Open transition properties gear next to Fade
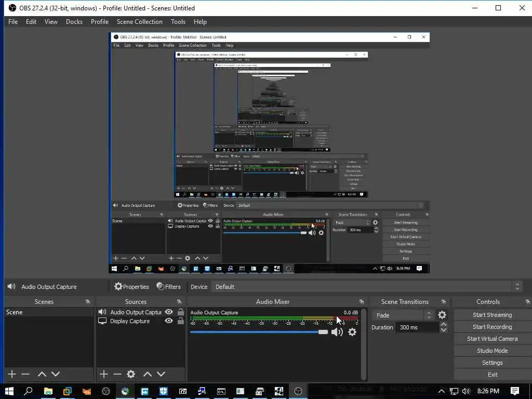The height and width of the screenshot is (399, 532). pos(442,315)
